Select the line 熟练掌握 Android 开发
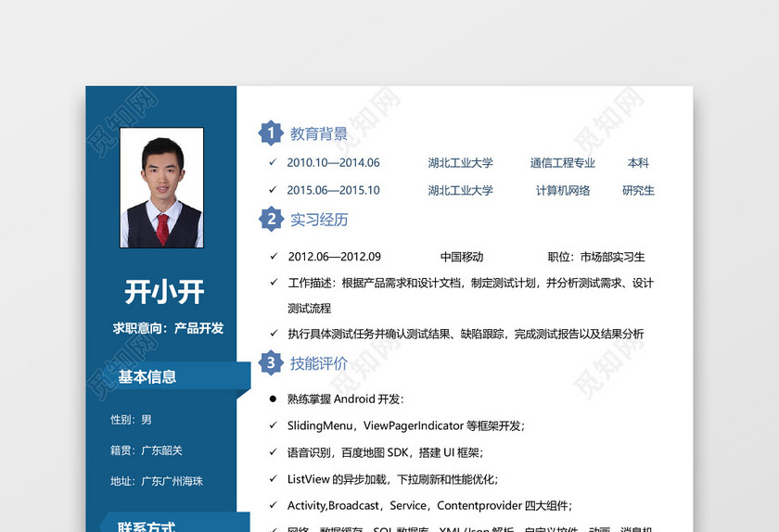The height and width of the screenshot is (532, 779). [345, 399]
